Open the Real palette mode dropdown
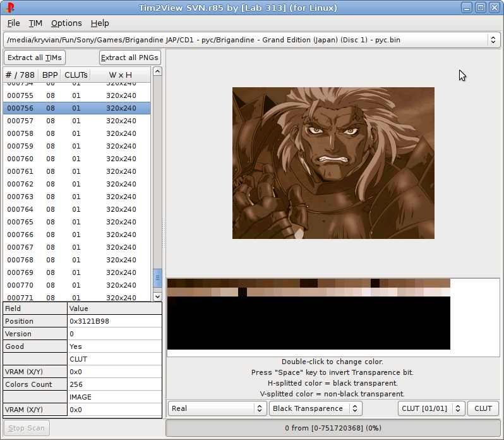 click(x=217, y=408)
